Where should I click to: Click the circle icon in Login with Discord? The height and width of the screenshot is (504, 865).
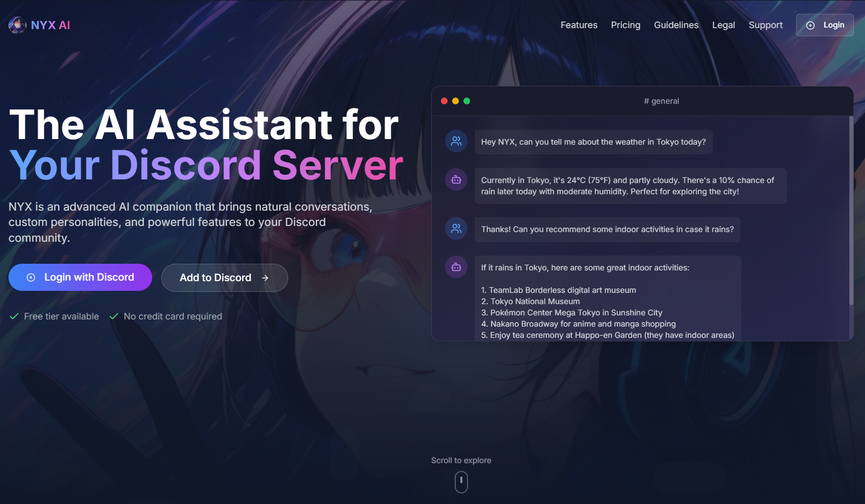tap(31, 277)
